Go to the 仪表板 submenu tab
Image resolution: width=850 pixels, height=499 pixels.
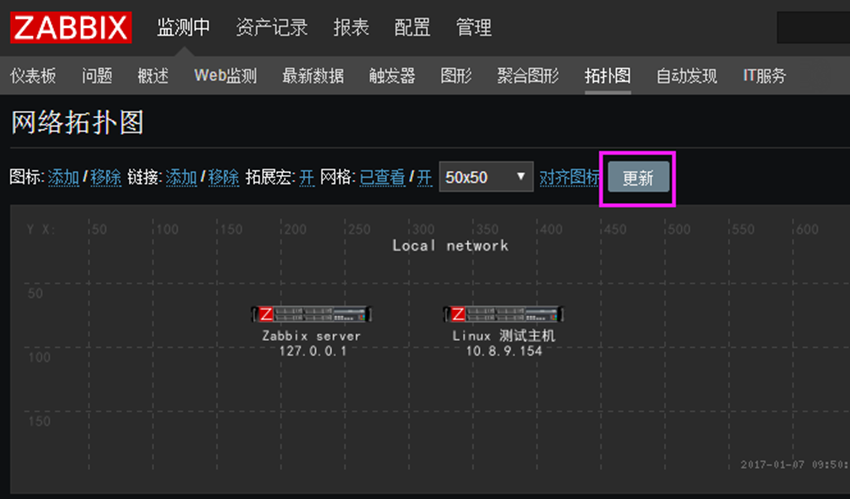coord(33,75)
